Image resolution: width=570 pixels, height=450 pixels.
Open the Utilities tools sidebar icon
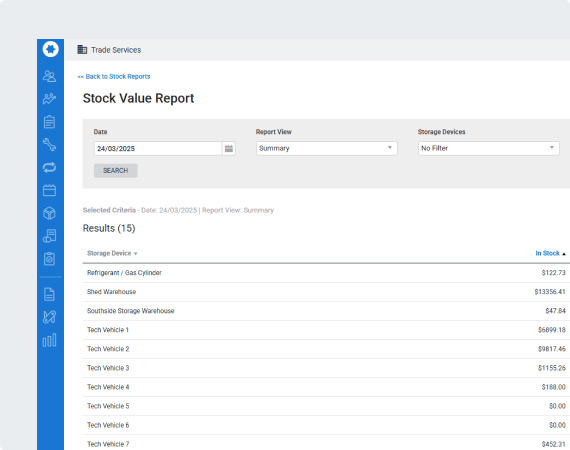coord(49,317)
